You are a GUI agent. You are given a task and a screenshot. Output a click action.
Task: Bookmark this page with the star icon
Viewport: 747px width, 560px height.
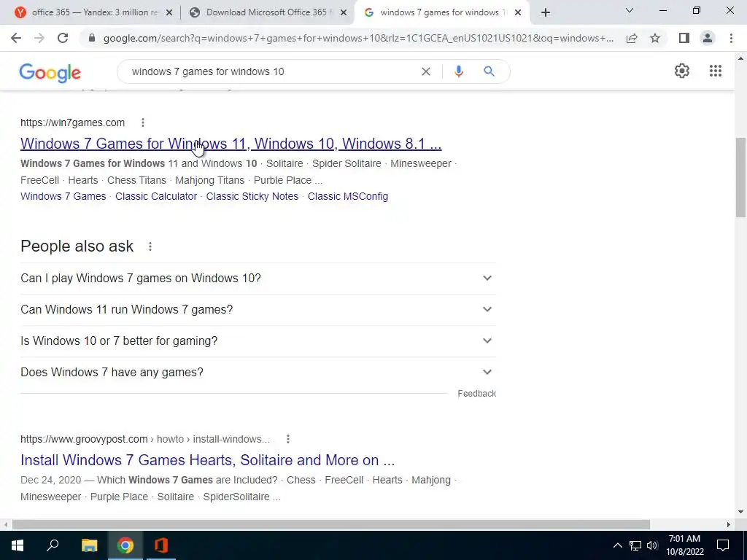(655, 38)
